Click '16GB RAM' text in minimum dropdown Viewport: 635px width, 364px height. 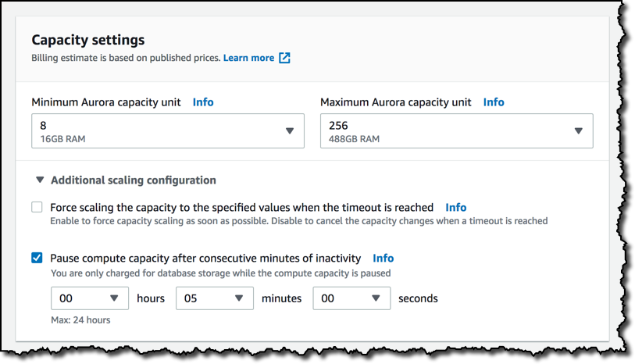62,139
